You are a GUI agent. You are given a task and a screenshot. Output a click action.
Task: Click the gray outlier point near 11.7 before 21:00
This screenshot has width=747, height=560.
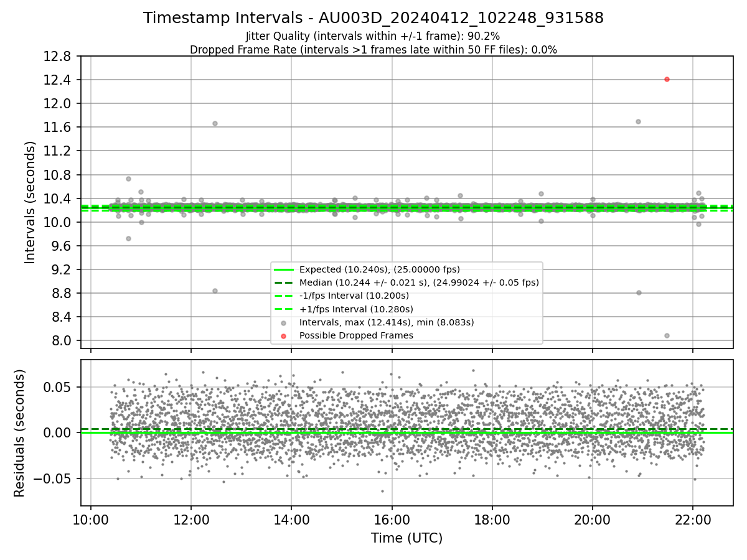click(x=638, y=121)
